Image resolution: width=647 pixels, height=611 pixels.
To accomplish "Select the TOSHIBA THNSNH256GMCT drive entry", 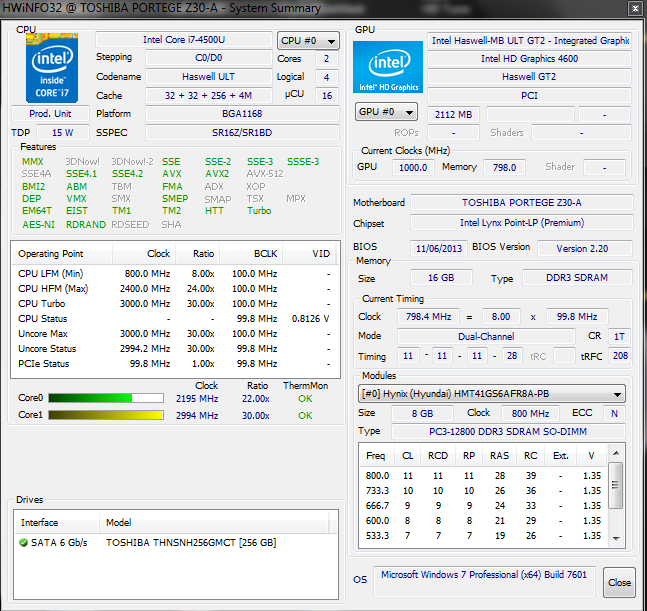I will (x=176, y=543).
